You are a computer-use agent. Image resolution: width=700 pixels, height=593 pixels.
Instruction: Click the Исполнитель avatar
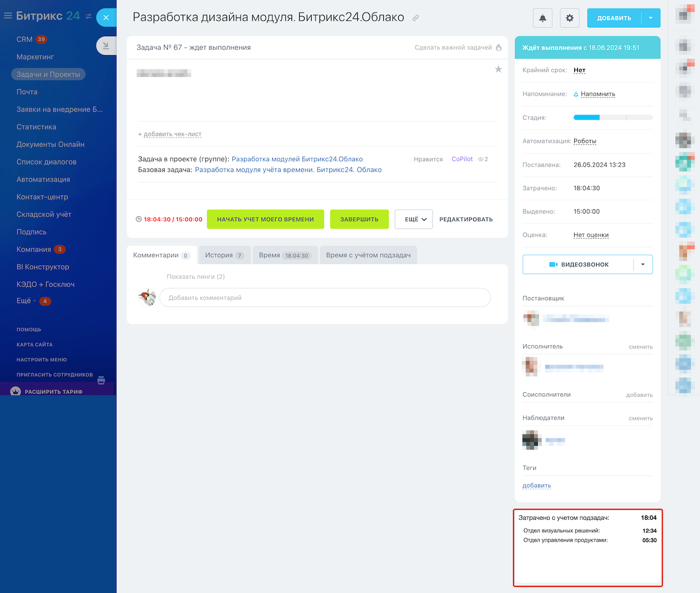(531, 367)
